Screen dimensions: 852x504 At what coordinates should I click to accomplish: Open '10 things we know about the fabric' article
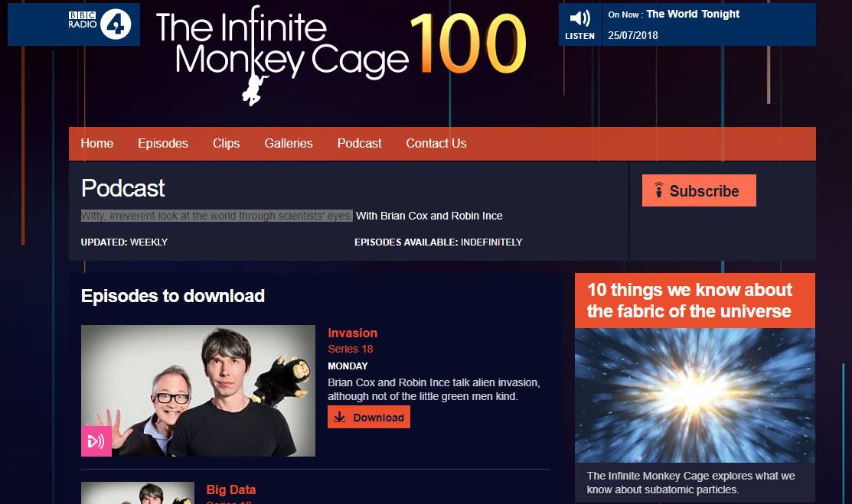[x=690, y=301]
